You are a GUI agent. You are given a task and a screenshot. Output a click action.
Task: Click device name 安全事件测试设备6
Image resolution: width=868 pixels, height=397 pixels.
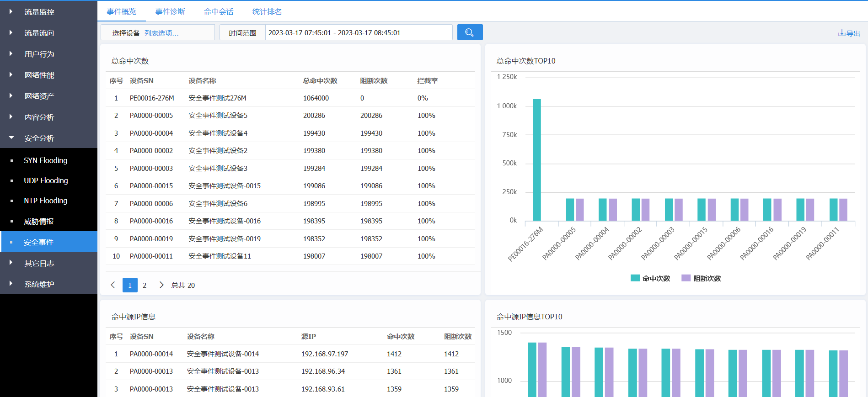click(218, 204)
